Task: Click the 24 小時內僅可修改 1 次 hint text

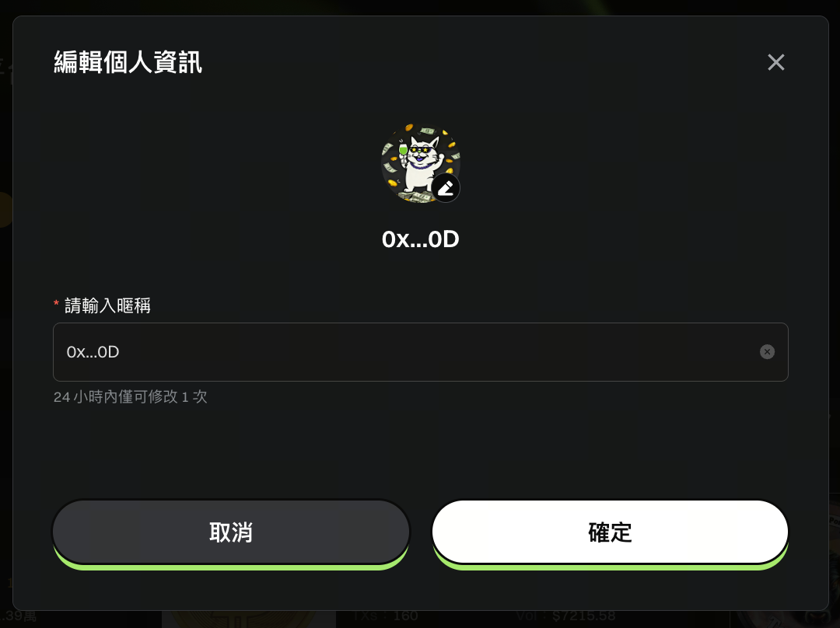Action: coord(130,396)
